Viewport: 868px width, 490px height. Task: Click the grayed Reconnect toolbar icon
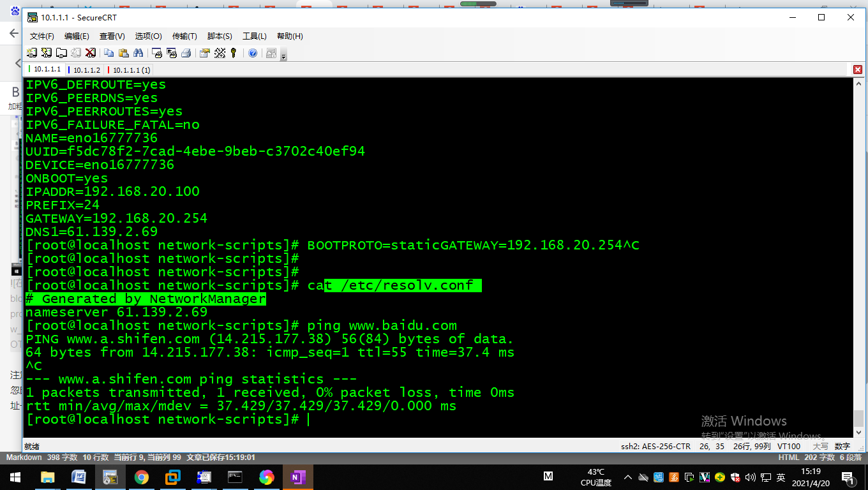pos(76,53)
